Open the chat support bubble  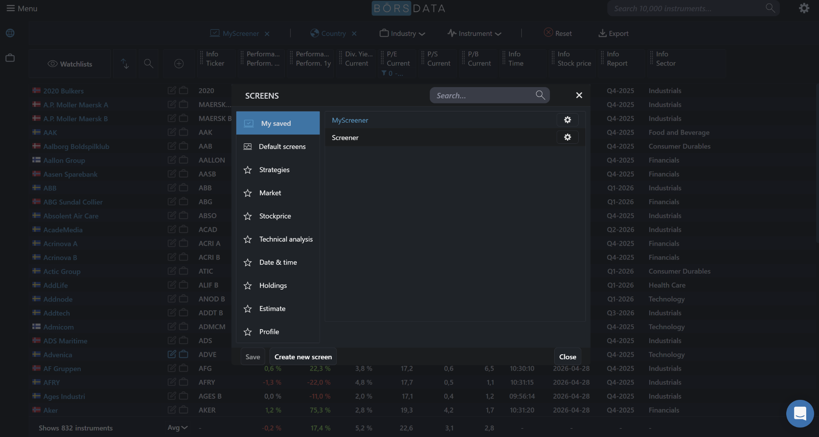pos(800,414)
